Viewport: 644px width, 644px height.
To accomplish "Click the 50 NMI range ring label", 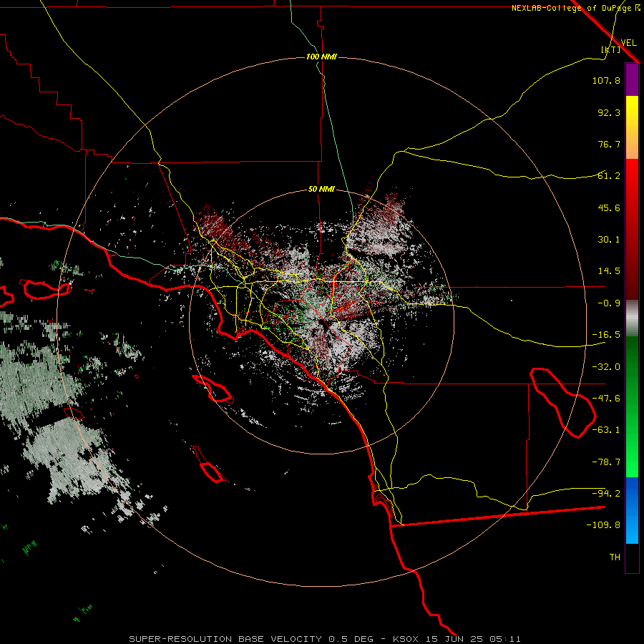I will tap(321, 190).
